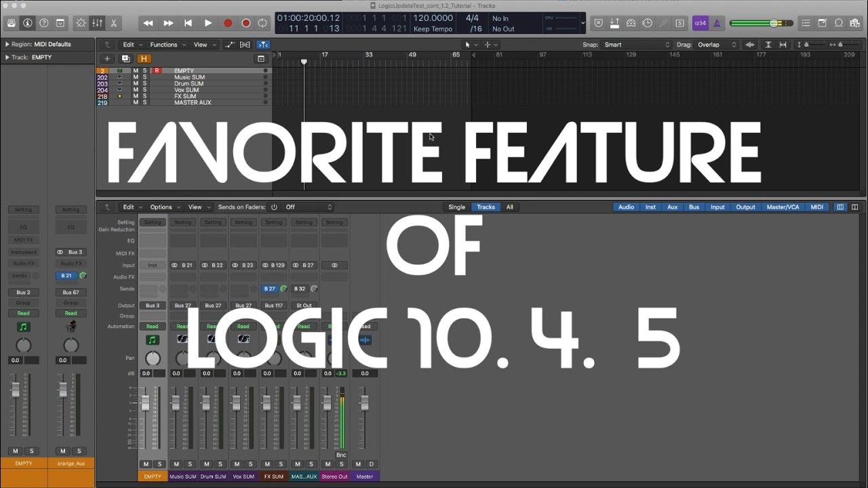Screen dimensions: 868x488
Task: Toggle the Flex show/hide button
Action: (245, 45)
